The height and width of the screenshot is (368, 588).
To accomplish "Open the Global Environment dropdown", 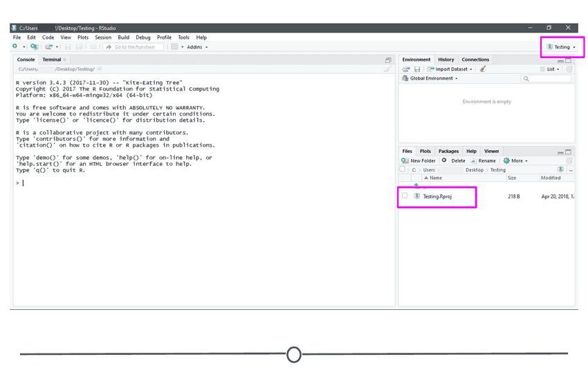I will [x=430, y=78].
